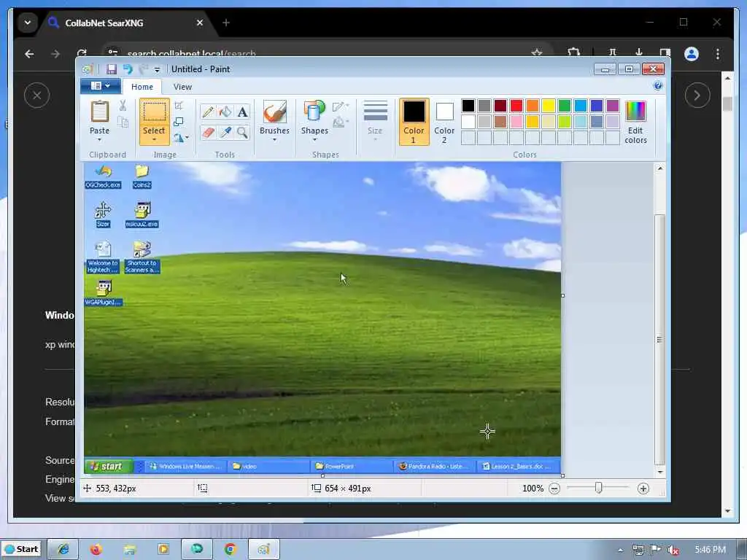Choose the Magnifier tool
The width and height of the screenshot is (747, 560).
pyautogui.click(x=242, y=132)
